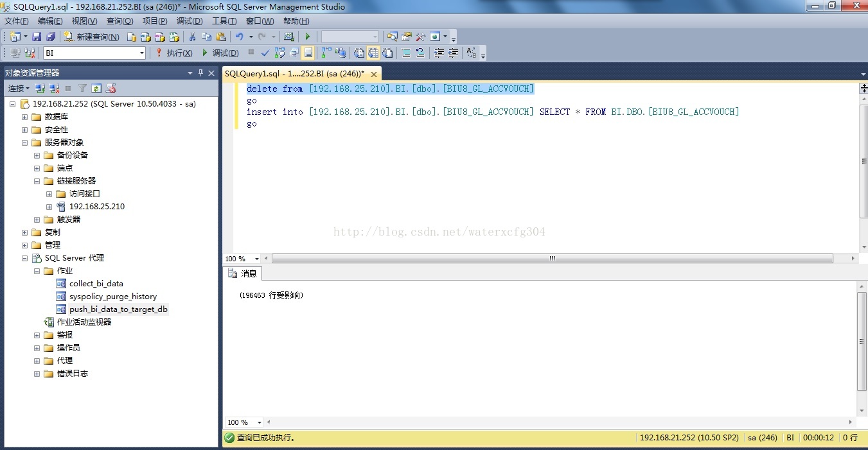Image resolution: width=868 pixels, height=450 pixels.
Task: Comment out the selected lines
Action: point(406,53)
